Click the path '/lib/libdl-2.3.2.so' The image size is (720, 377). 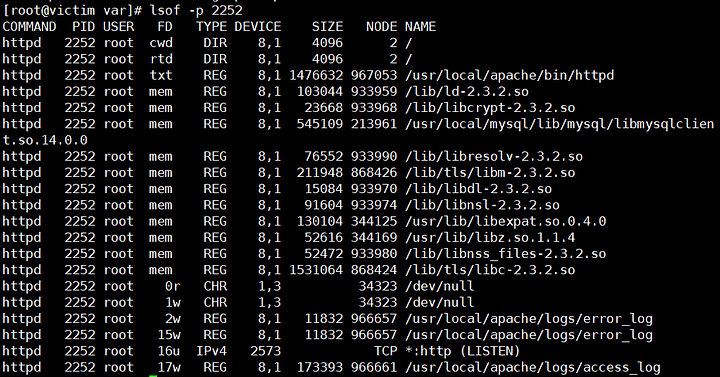(x=478, y=189)
